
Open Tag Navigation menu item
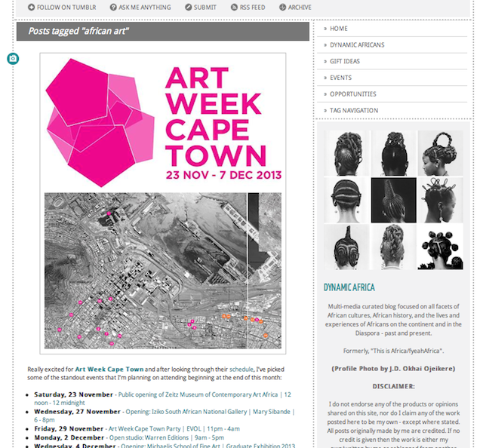(354, 110)
